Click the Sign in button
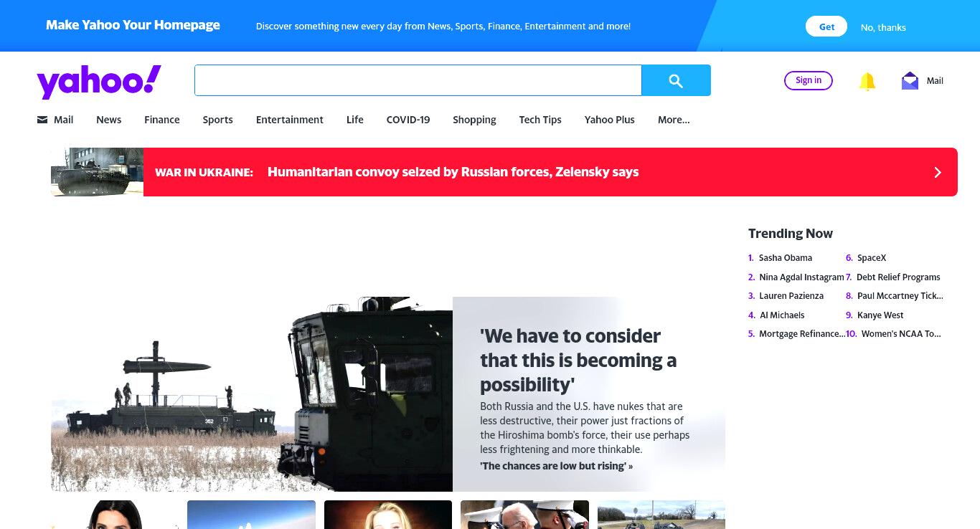 point(809,80)
